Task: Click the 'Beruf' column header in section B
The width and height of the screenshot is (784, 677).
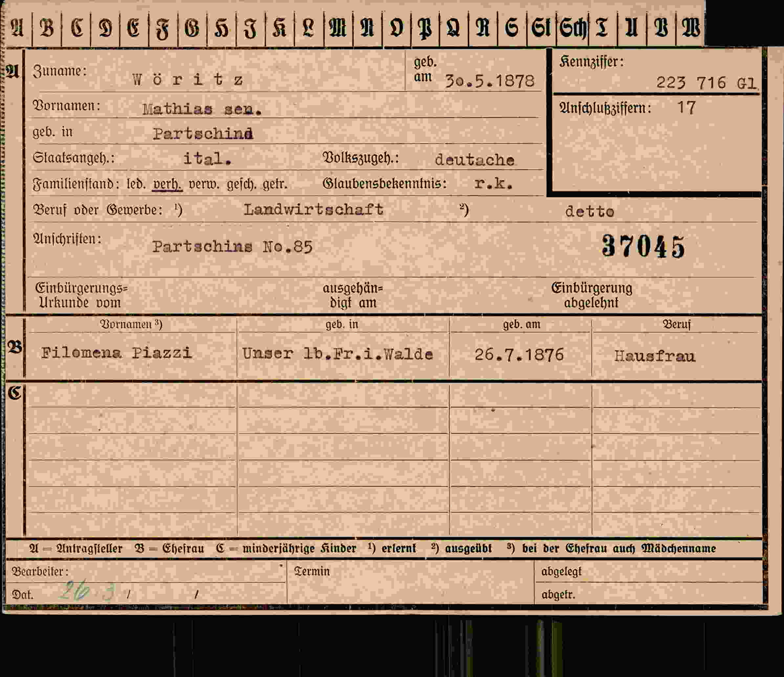Action: coord(677,325)
